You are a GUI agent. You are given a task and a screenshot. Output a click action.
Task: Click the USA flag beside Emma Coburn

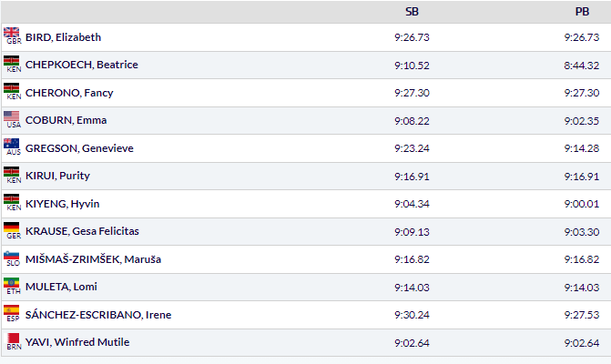(x=12, y=117)
